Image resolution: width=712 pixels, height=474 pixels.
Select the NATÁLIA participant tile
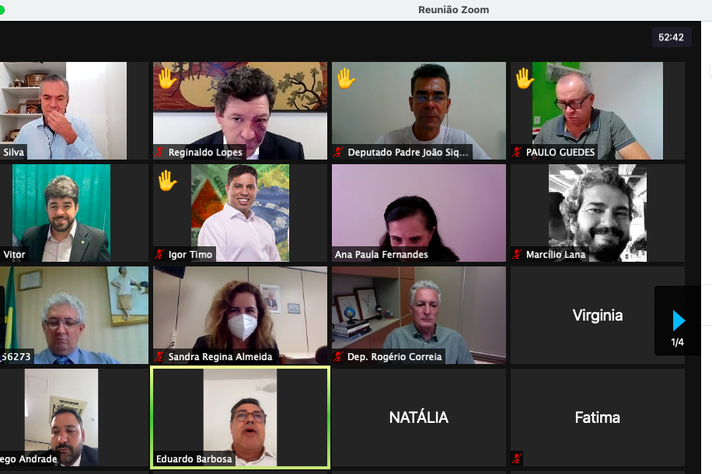pos(419,417)
